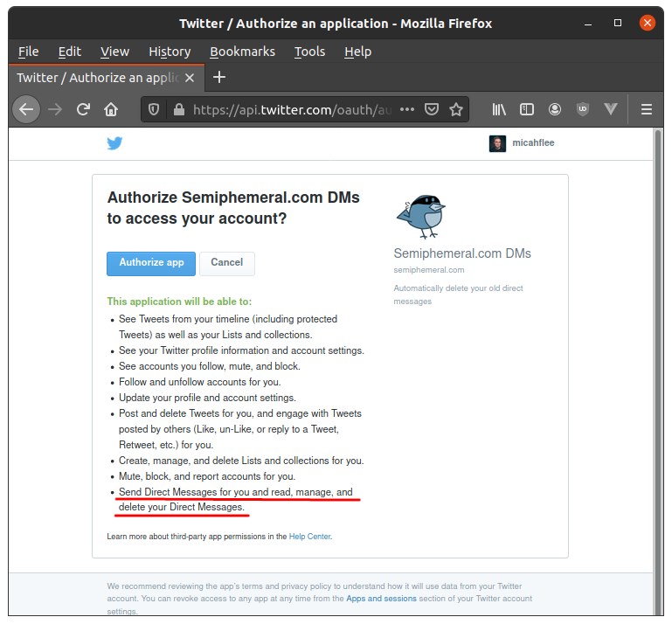This screenshot has width=672, height=624.
Task: Open tracking protection shield in address bar
Action: coord(154,110)
